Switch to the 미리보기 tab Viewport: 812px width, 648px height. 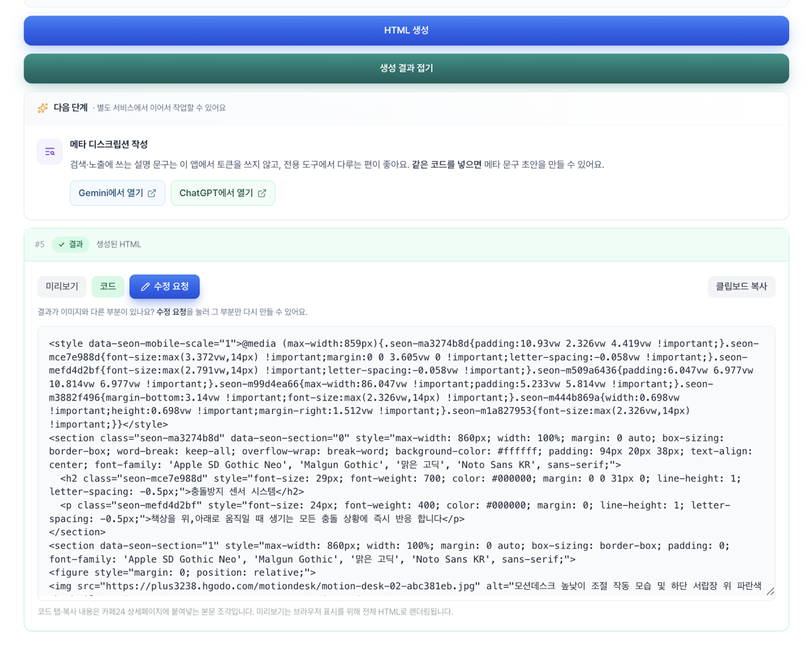tap(62, 286)
